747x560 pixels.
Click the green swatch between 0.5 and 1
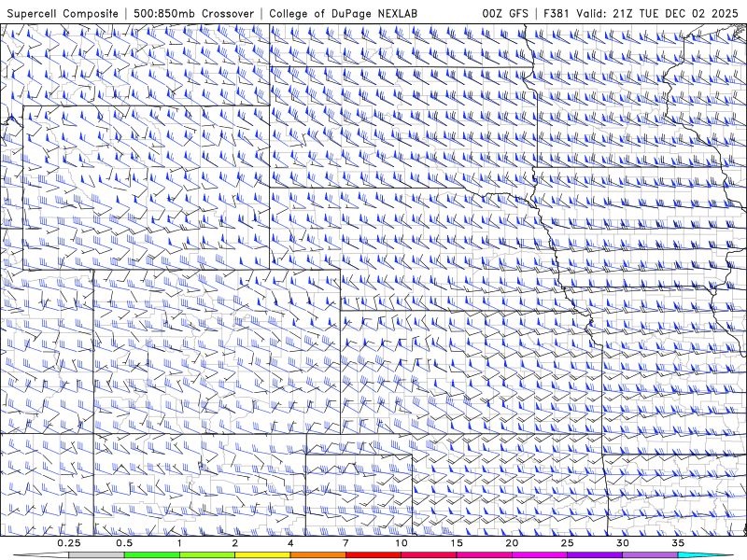pos(152,555)
